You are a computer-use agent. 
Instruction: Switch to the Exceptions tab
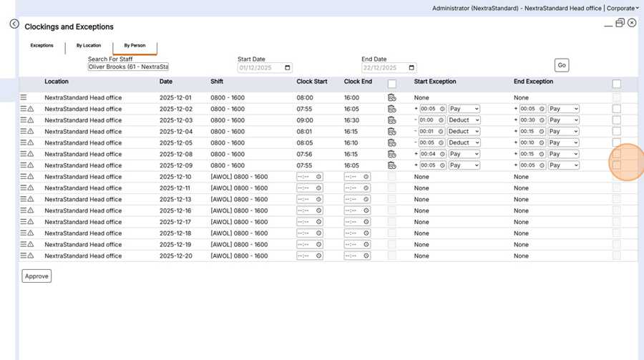(42, 45)
